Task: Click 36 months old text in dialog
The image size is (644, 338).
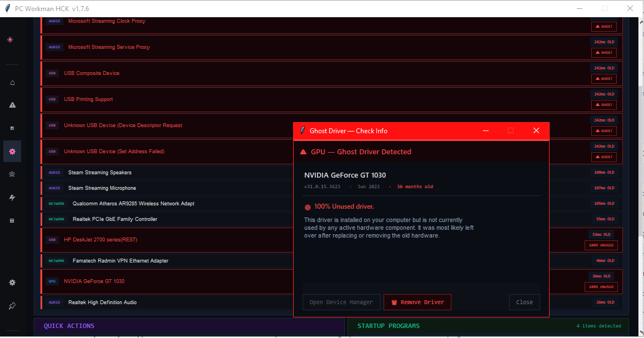Action: (x=415, y=187)
